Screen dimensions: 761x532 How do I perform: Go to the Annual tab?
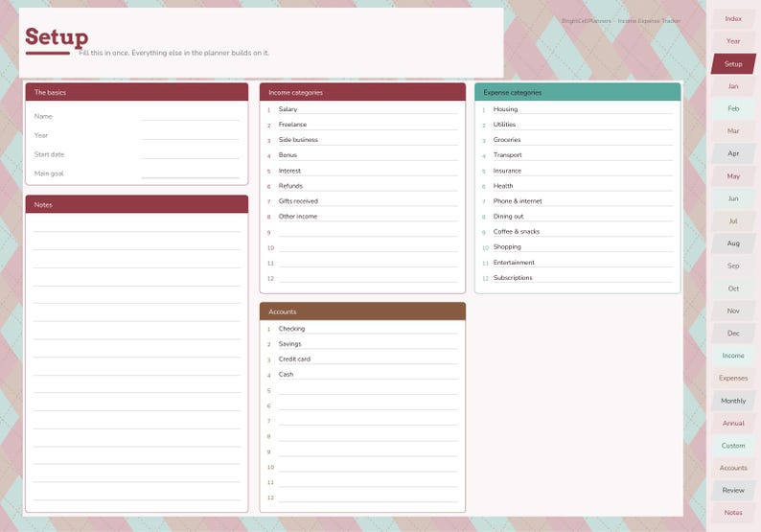(x=733, y=423)
